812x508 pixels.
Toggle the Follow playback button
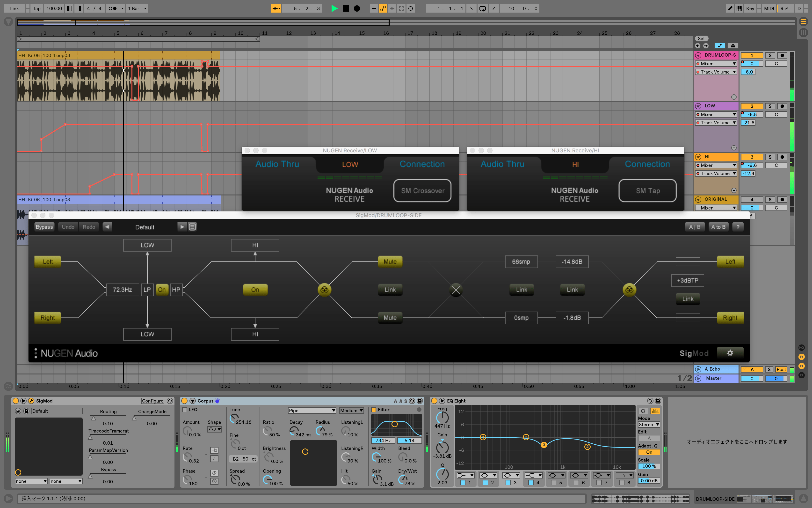[x=276, y=8]
